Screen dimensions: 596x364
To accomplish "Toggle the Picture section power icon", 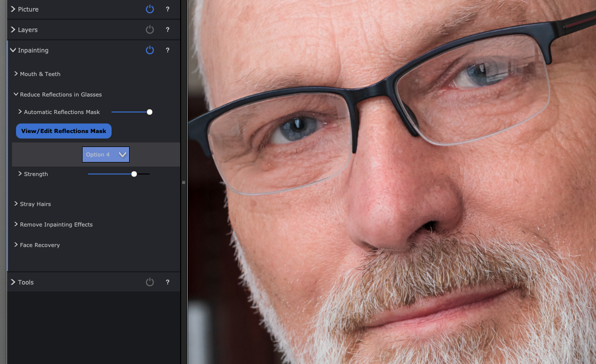I will coord(150,9).
